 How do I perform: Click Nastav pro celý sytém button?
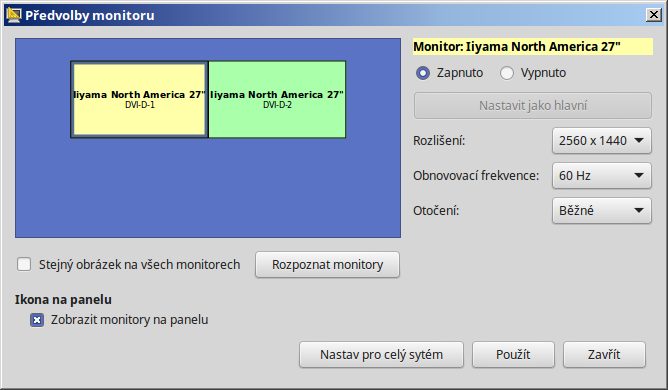click(x=381, y=355)
